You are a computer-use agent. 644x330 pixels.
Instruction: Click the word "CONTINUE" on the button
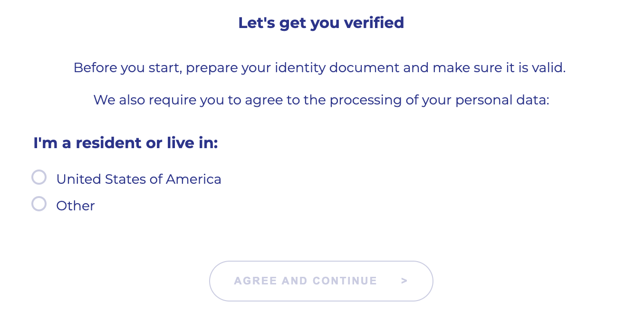pyautogui.click(x=345, y=281)
